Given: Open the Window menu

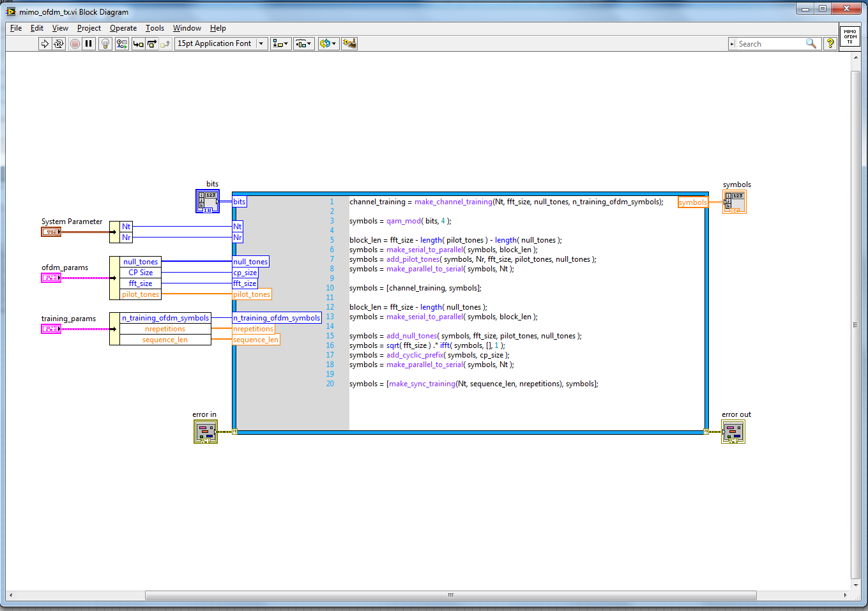Looking at the screenshot, I should 187,28.
